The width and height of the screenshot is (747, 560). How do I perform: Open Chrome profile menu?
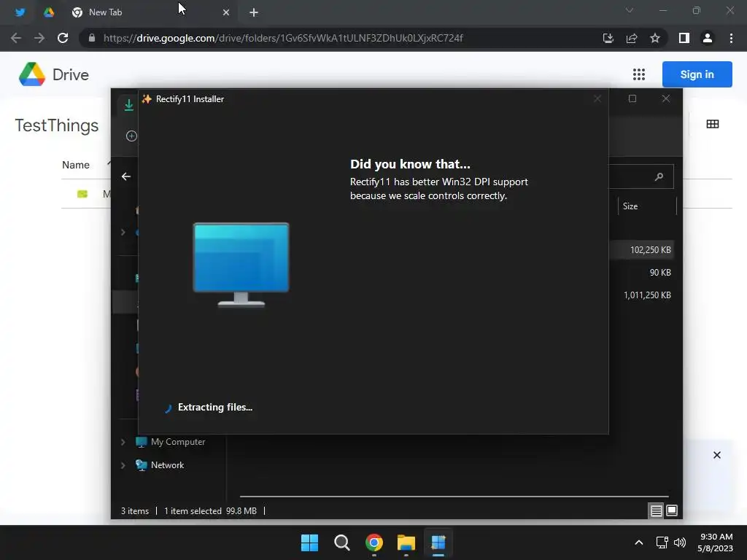pyautogui.click(x=708, y=38)
